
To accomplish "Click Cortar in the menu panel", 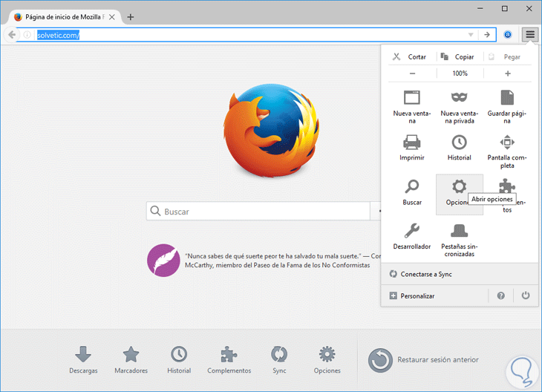I will (x=410, y=56).
